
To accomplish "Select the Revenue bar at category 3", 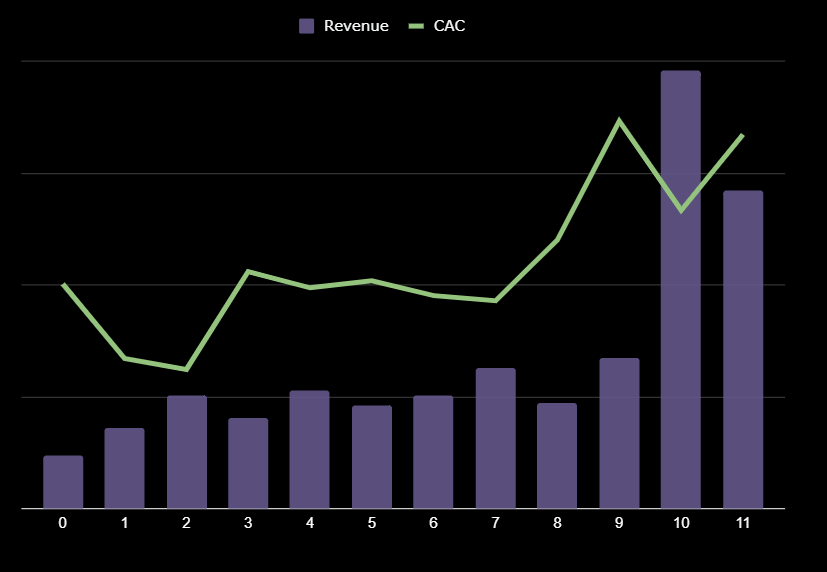I will [248, 463].
